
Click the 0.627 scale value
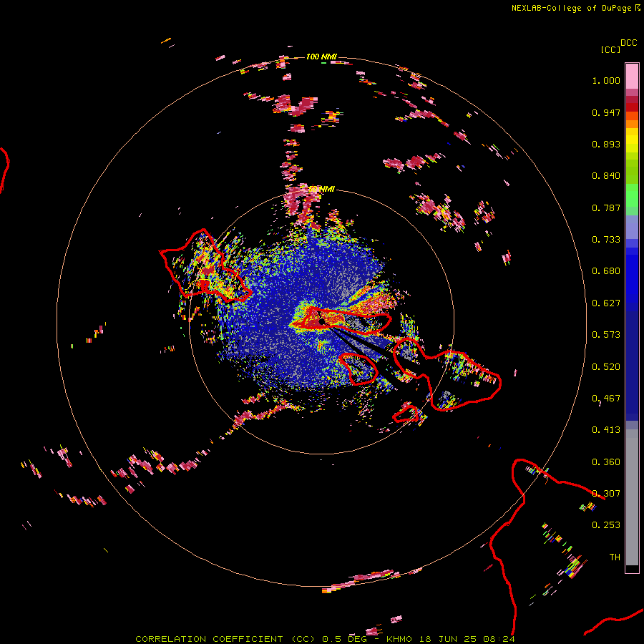(606, 303)
